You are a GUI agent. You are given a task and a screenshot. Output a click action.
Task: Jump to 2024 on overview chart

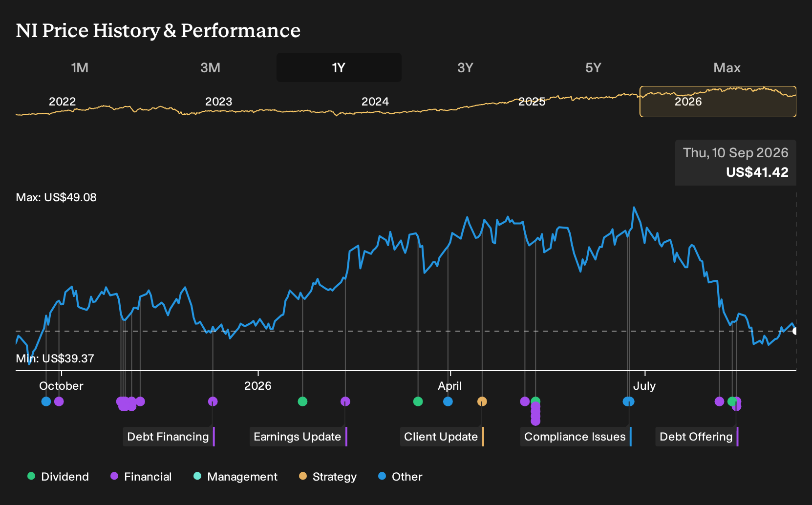click(375, 102)
